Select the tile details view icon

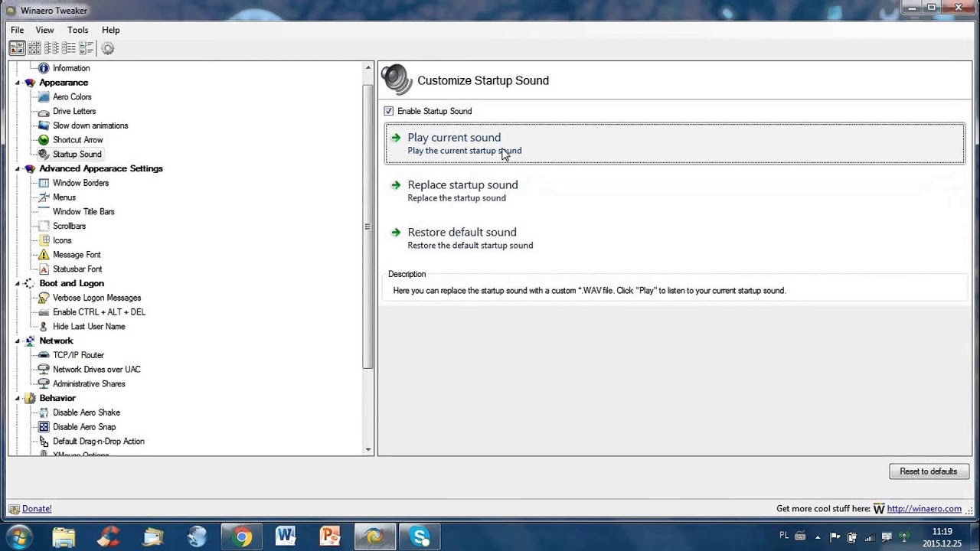tap(86, 48)
